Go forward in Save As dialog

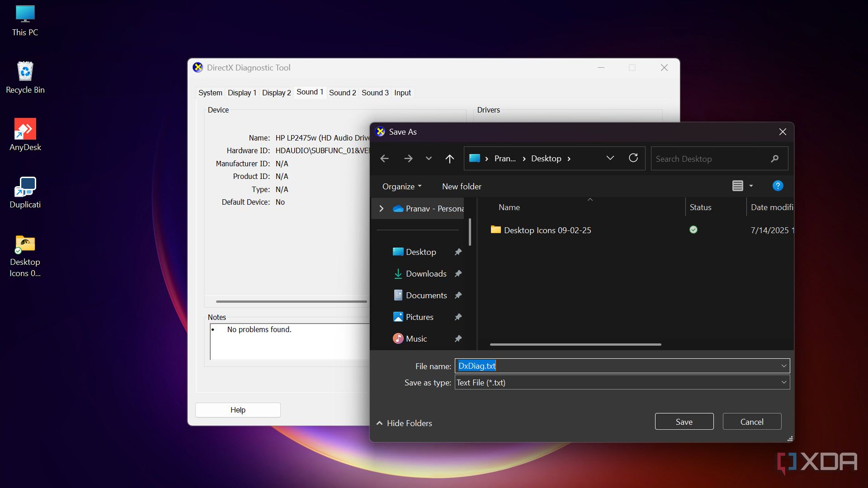408,159
